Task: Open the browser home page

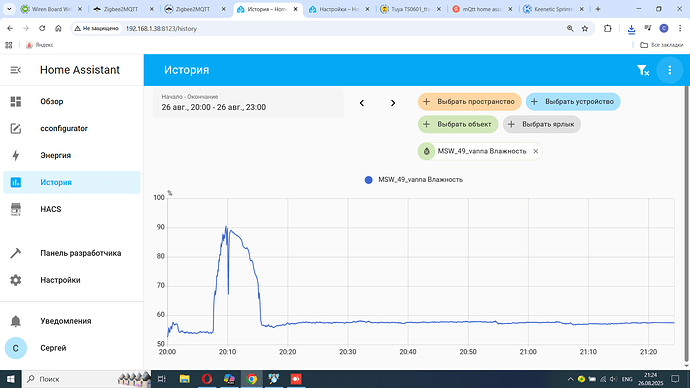Action: click(x=58, y=28)
